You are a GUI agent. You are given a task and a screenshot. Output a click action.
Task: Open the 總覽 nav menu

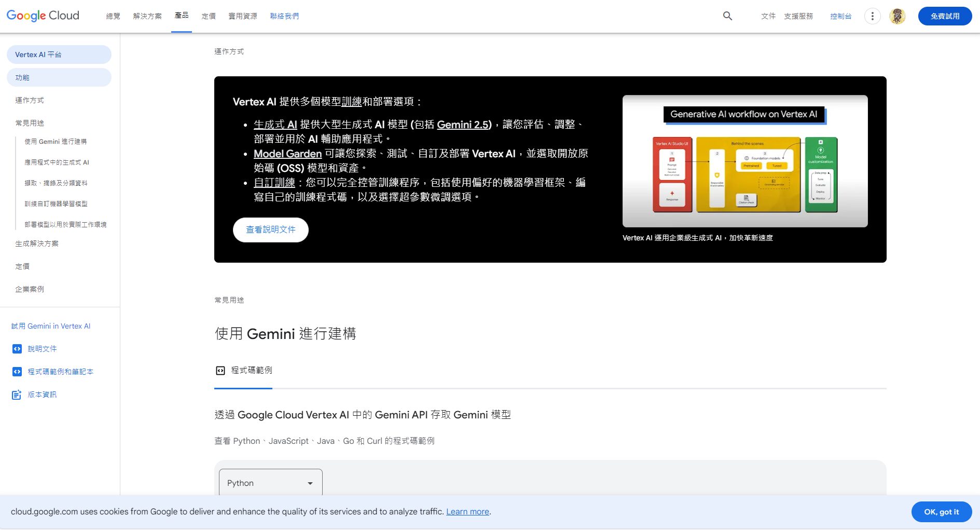click(113, 16)
